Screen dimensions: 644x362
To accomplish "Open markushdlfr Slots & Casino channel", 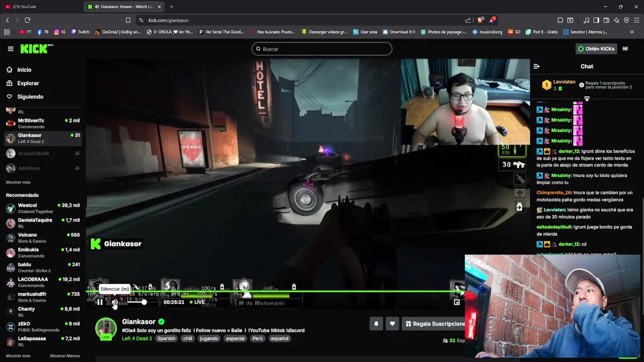I will (43, 297).
